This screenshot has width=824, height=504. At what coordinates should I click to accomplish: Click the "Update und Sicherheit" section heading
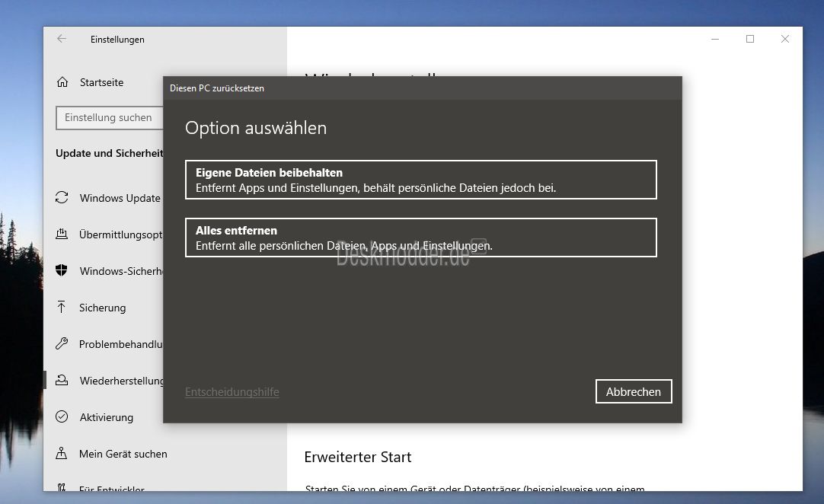[110, 153]
